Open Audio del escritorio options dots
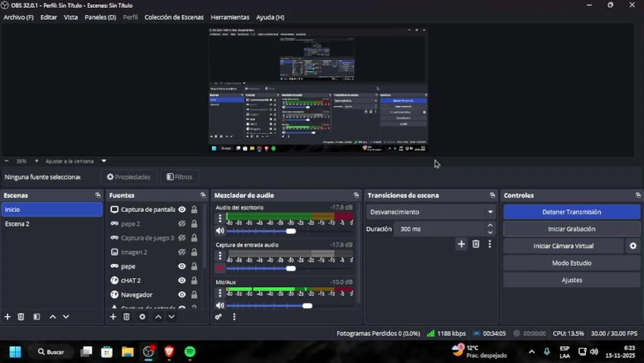The image size is (644, 363). (x=220, y=218)
